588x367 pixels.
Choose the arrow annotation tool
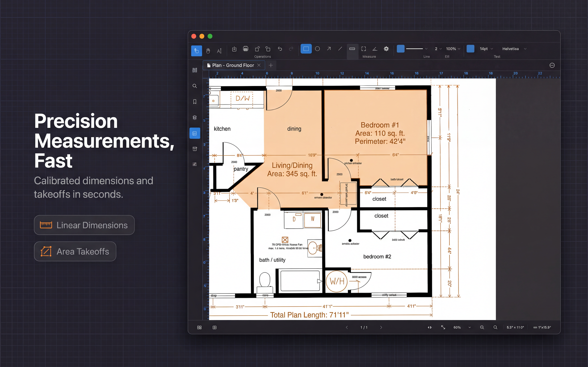pos(329,49)
